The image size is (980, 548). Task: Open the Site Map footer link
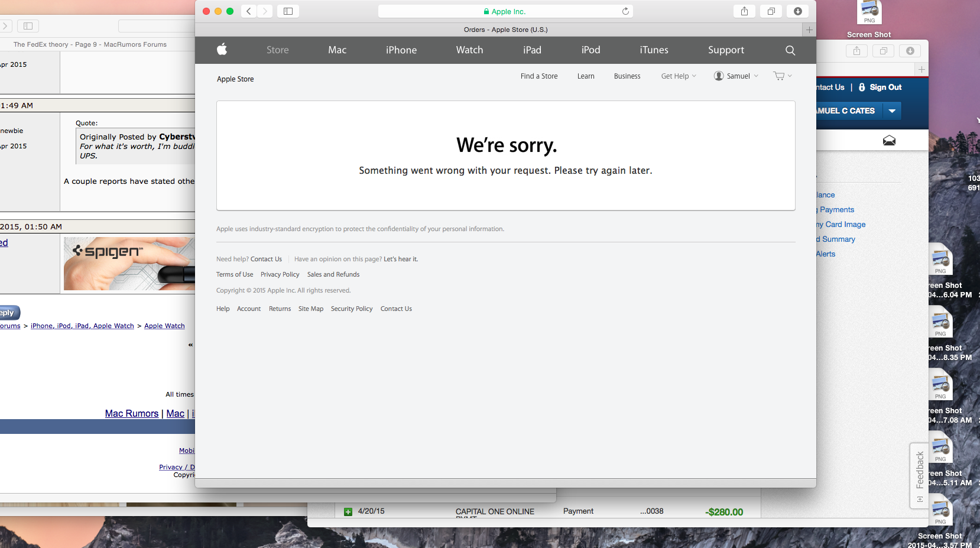[311, 309]
